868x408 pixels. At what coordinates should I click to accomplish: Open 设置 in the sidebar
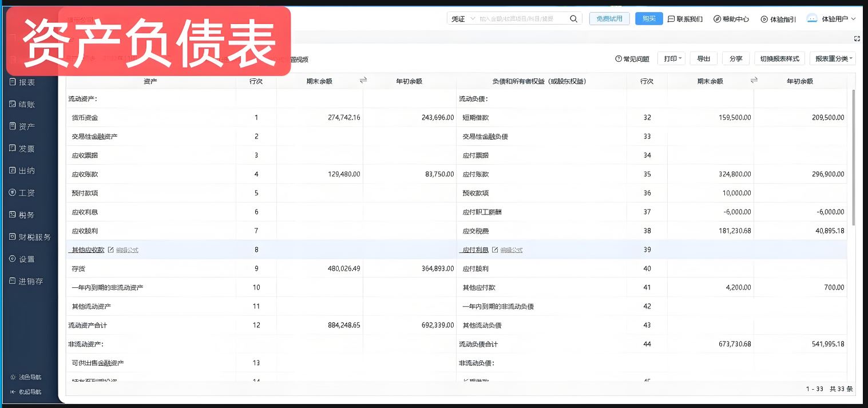22,259
